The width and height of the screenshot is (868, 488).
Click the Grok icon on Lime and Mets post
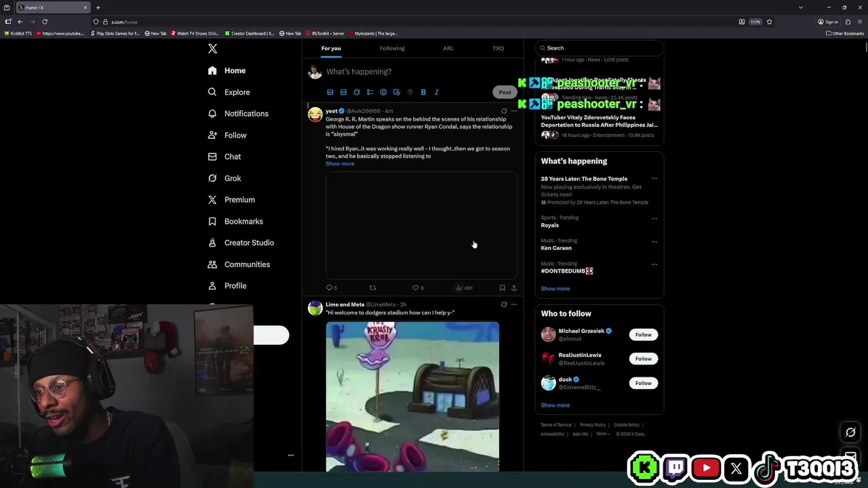tap(504, 305)
